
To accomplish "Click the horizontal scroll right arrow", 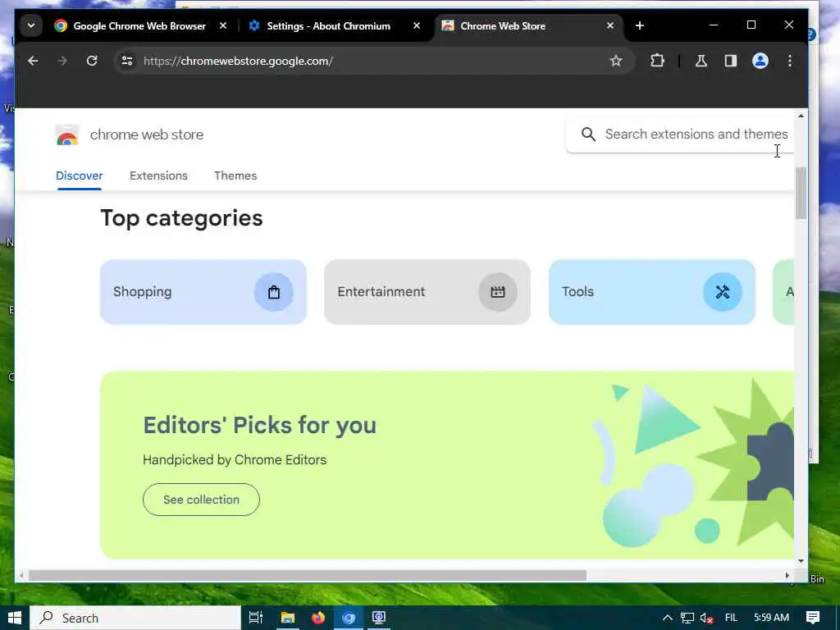I will point(787,575).
